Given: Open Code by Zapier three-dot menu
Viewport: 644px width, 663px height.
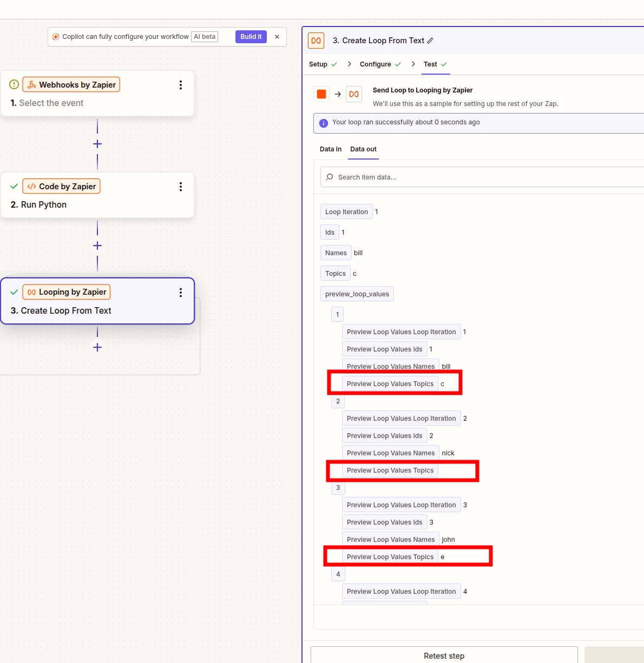Looking at the screenshot, I should (181, 187).
